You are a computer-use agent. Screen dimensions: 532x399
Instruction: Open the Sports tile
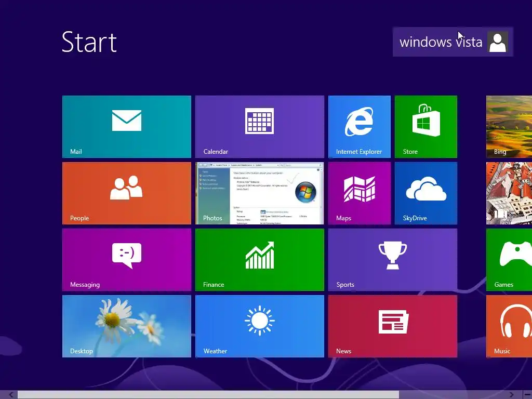pyautogui.click(x=393, y=260)
